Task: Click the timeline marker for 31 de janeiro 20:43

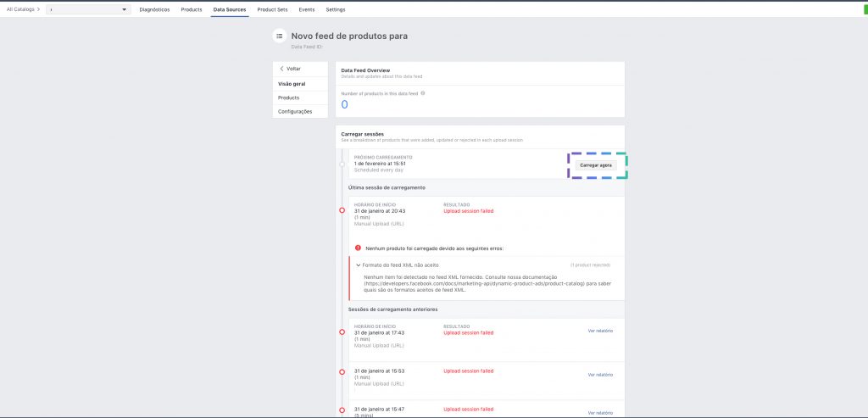Action: coord(342,210)
